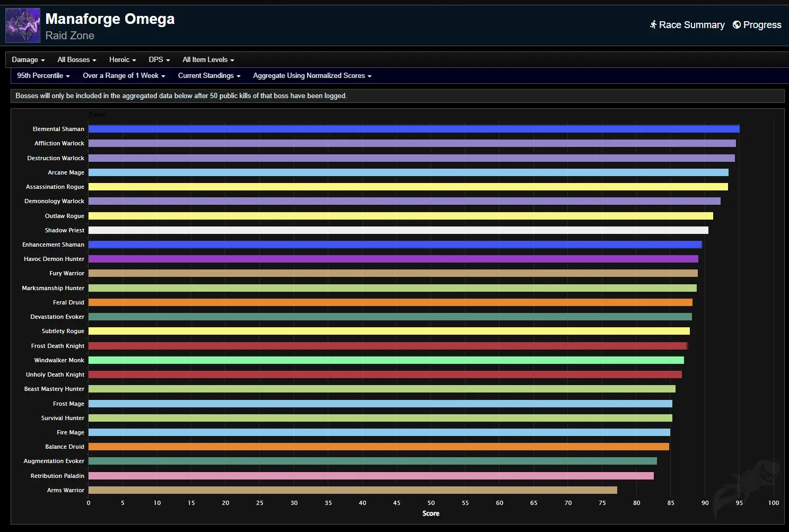
Task: Click the Fire Mage score bar
Action: 379,432
